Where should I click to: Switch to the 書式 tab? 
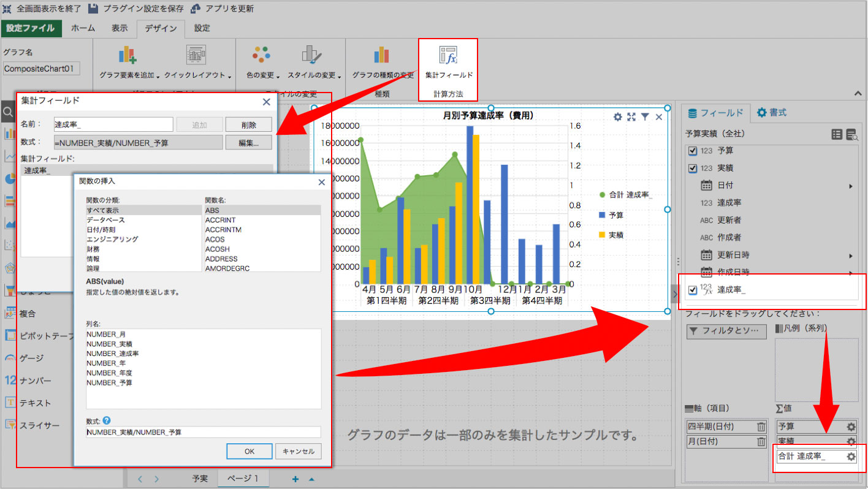772,113
